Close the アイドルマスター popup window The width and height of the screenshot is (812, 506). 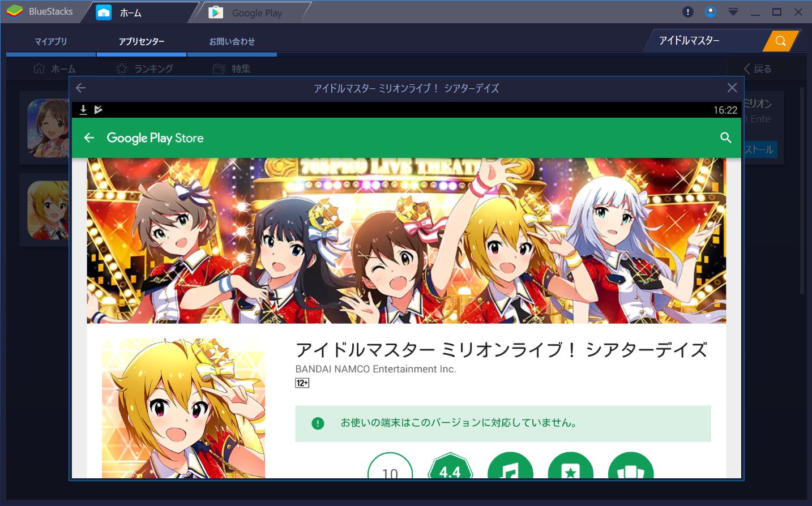pos(732,88)
